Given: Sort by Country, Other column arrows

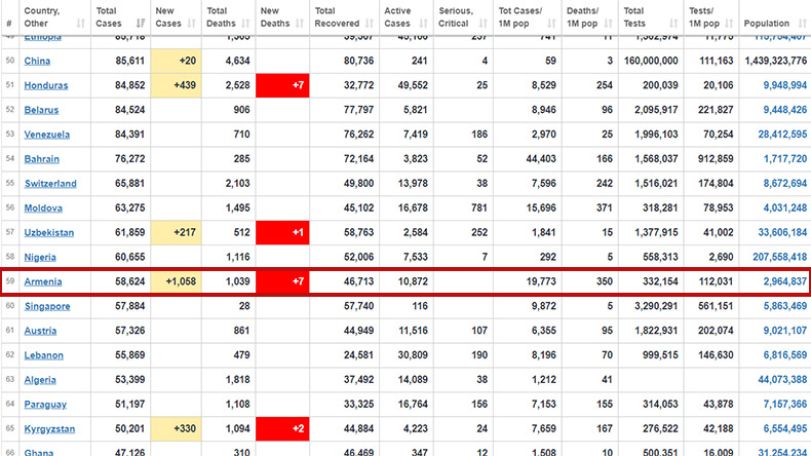Looking at the screenshot, I should [81, 23].
